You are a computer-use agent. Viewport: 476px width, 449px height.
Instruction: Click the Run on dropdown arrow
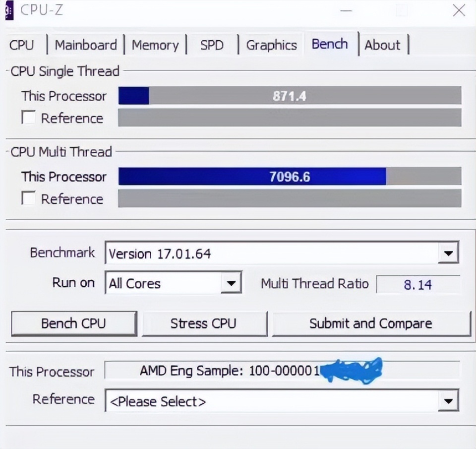(x=232, y=283)
